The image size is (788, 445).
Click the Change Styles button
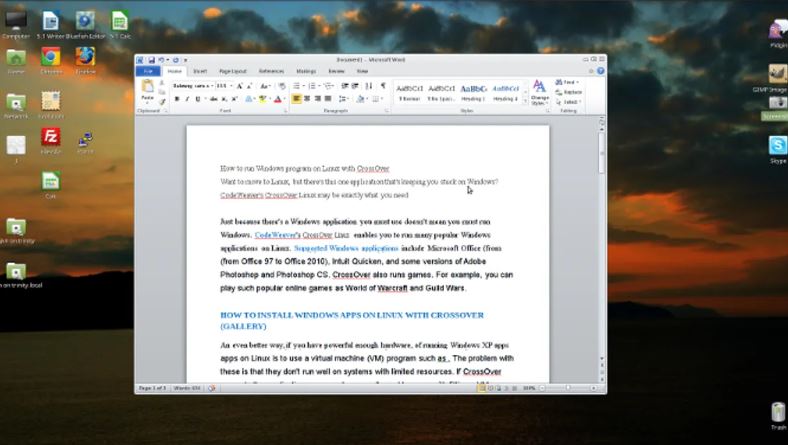[540, 92]
